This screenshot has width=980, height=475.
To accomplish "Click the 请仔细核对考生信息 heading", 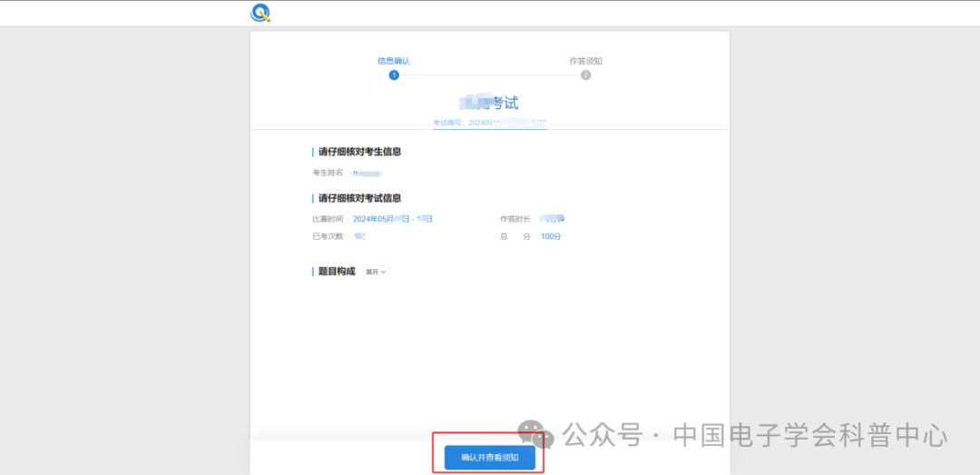I will tap(360, 152).
